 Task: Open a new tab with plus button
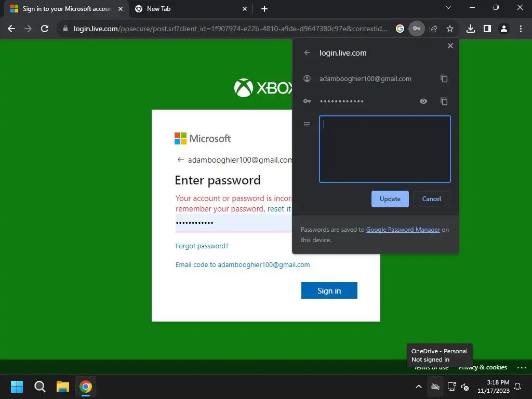point(264,9)
